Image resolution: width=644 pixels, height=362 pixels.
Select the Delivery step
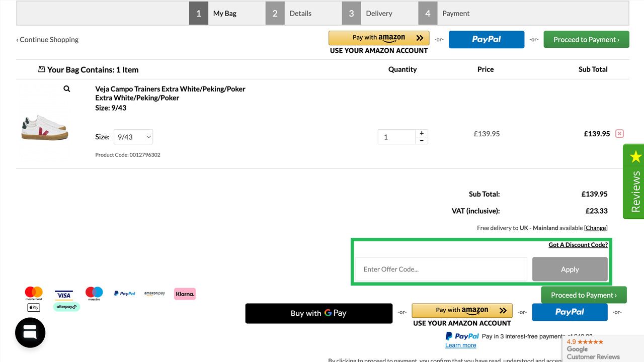tap(366, 13)
